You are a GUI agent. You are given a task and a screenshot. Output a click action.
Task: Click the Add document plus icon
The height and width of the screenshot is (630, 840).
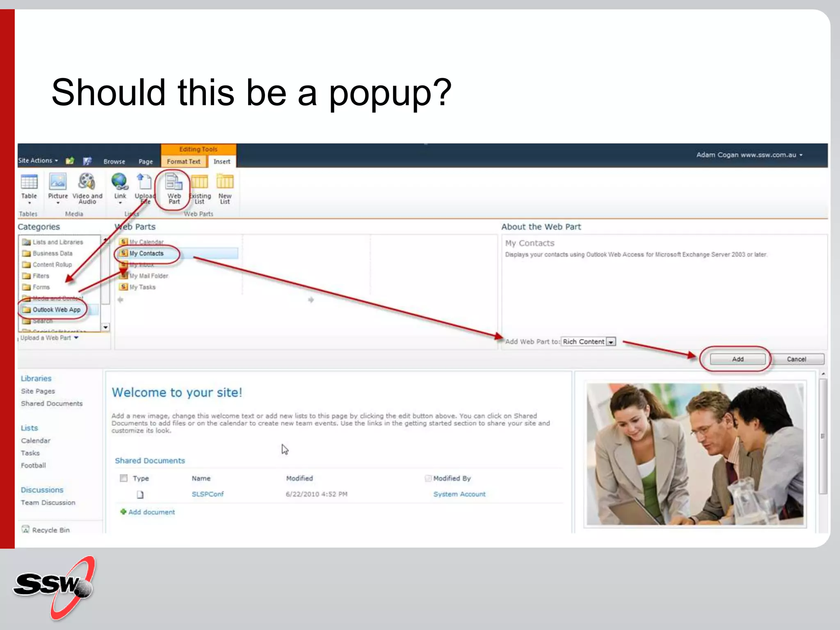pyautogui.click(x=123, y=511)
